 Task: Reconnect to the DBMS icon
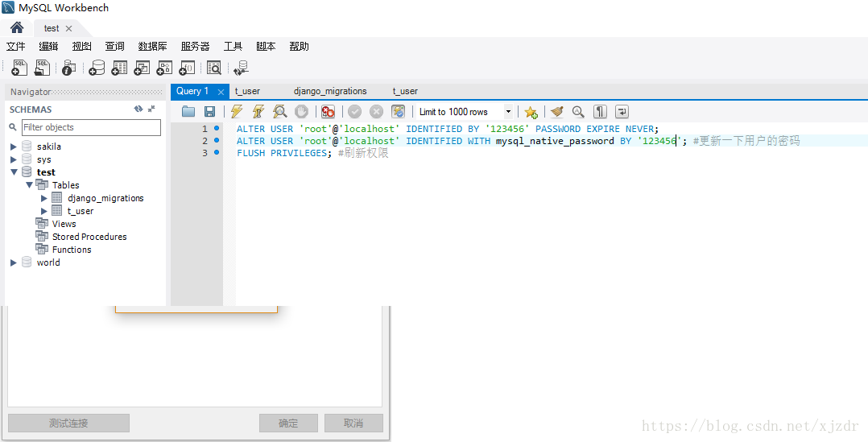242,68
